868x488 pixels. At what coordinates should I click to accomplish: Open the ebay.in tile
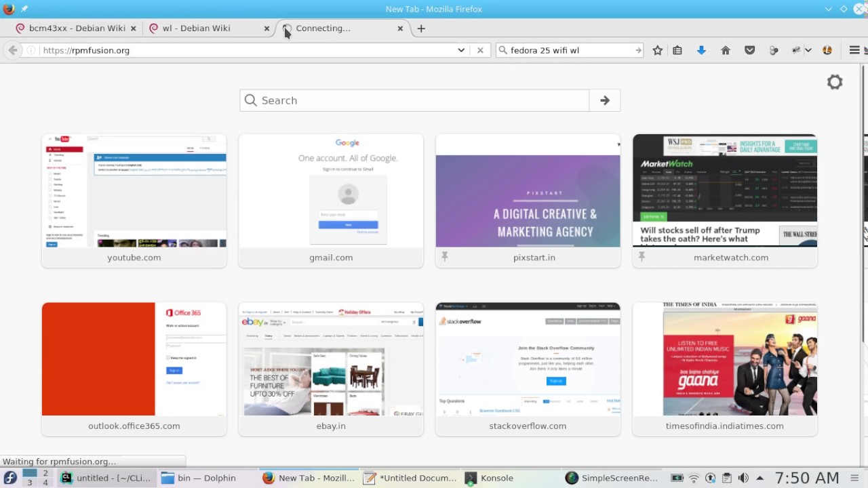[x=331, y=369]
